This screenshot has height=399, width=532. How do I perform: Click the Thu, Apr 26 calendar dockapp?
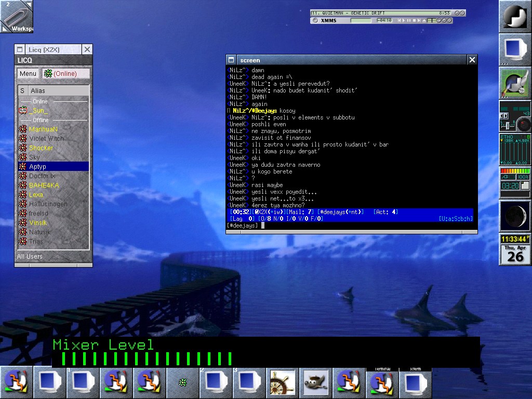pyautogui.click(x=515, y=254)
